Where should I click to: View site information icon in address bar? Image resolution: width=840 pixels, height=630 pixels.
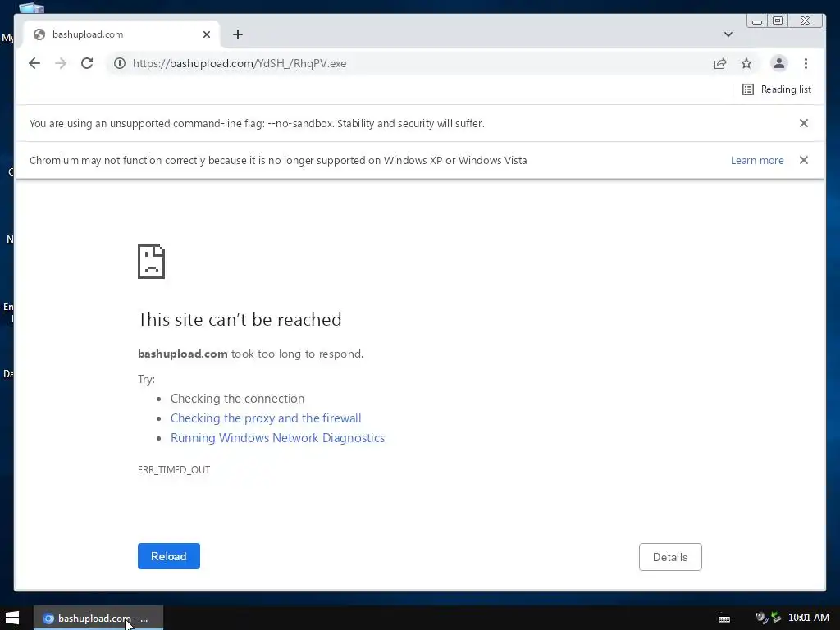[120, 63]
